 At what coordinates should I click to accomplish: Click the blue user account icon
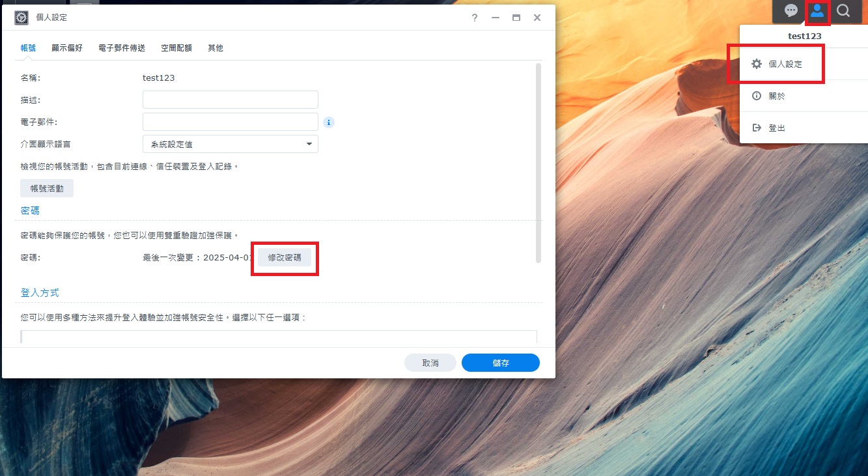[x=818, y=10]
